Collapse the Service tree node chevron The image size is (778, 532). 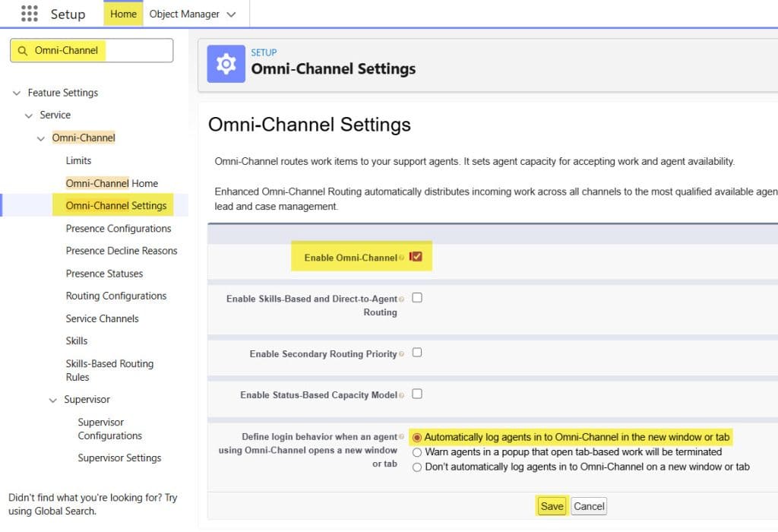(x=29, y=115)
